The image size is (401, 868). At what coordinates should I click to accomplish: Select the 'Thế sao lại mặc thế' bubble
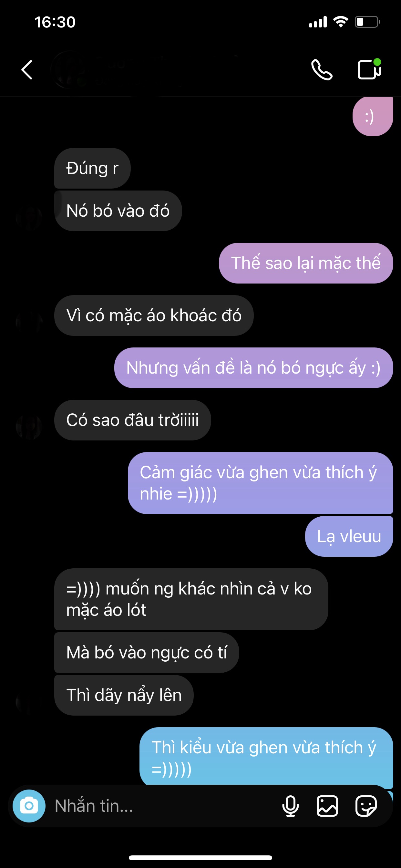(306, 263)
